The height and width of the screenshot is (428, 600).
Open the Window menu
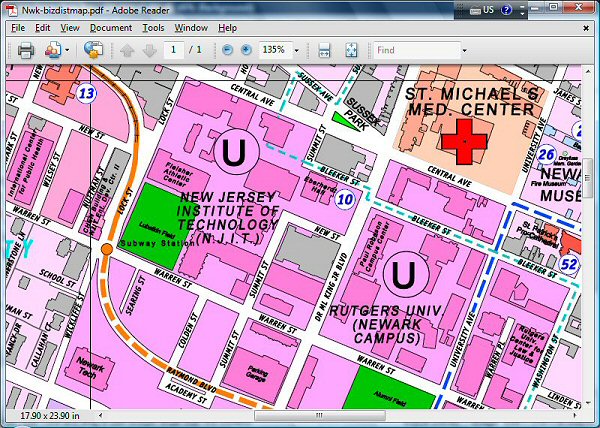(191, 28)
